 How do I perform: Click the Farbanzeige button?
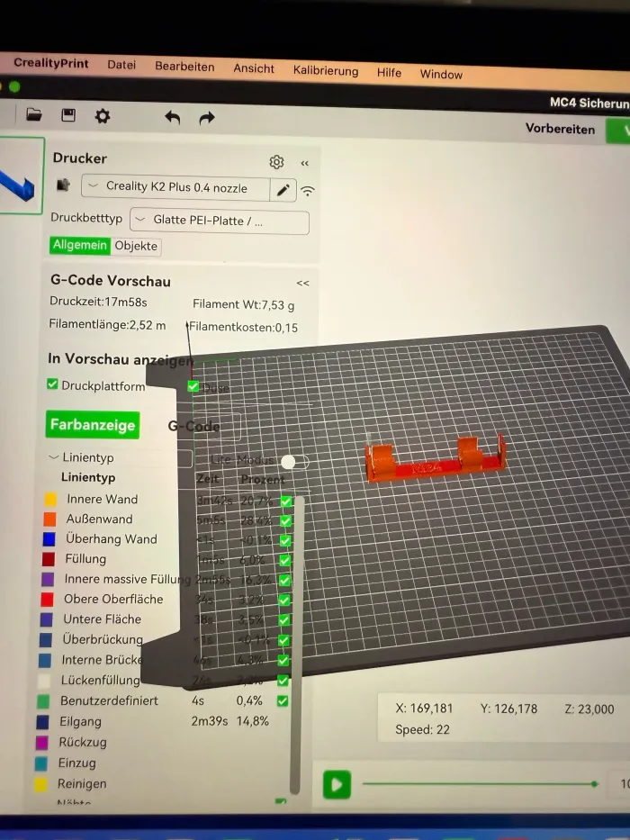[93, 425]
